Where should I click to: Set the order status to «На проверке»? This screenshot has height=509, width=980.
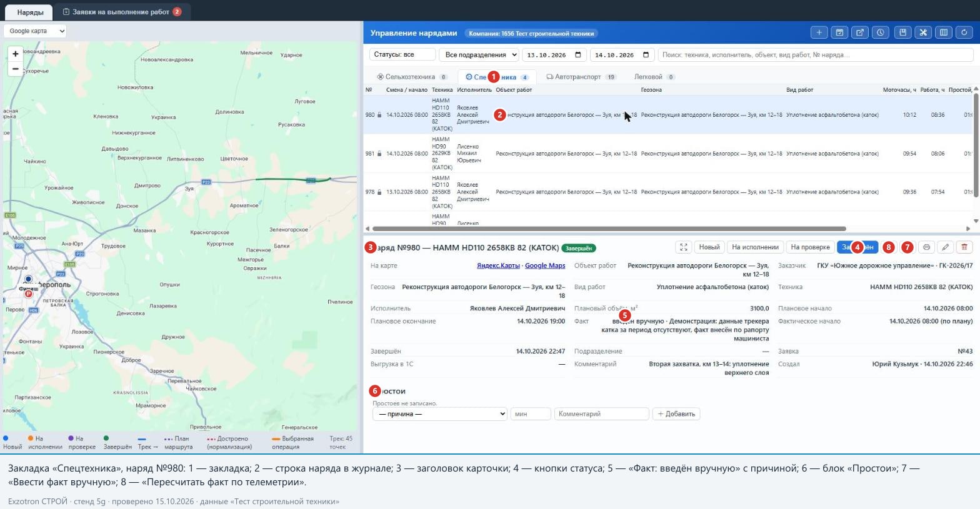click(x=810, y=247)
